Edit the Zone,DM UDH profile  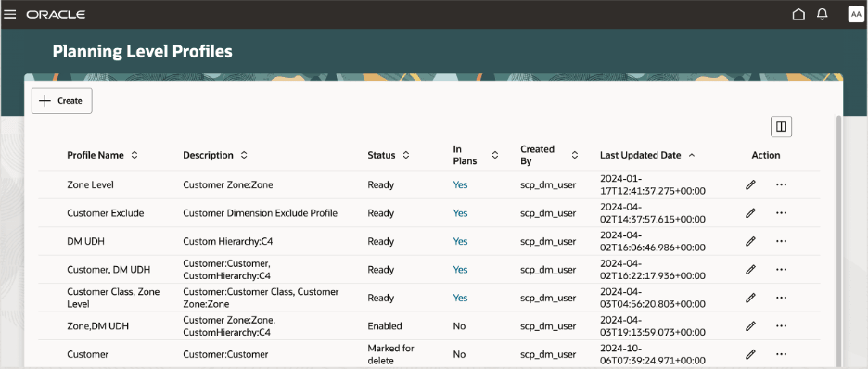point(750,325)
